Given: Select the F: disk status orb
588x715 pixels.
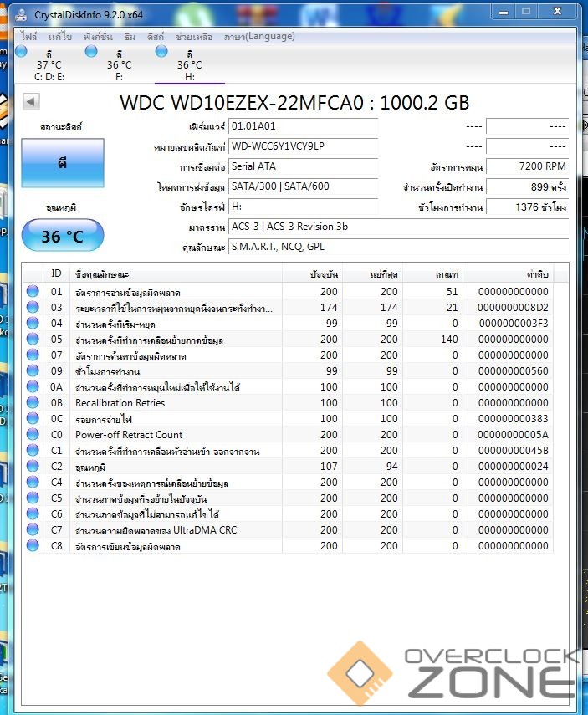Looking at the screenshot, I should [x=91, y=52].
